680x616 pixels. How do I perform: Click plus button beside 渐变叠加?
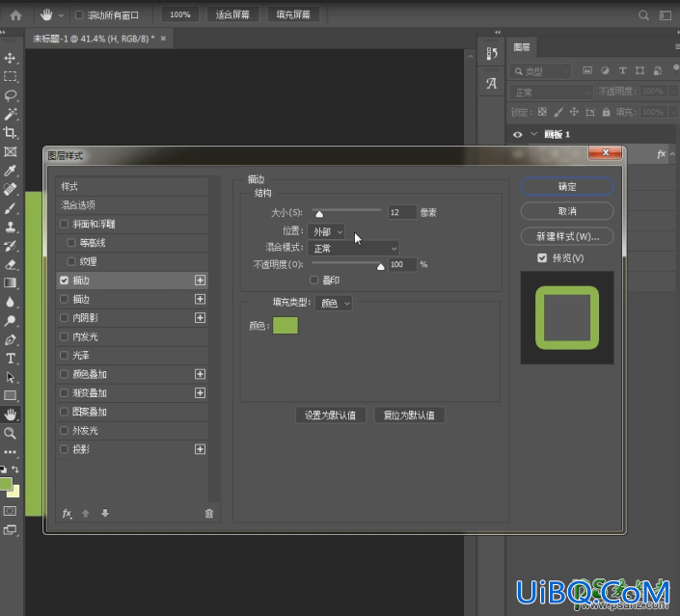[200, 392]
